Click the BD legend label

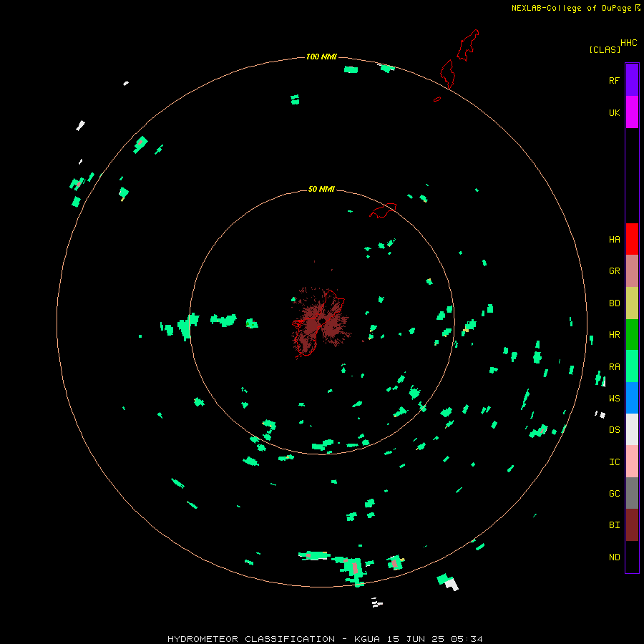614,303
